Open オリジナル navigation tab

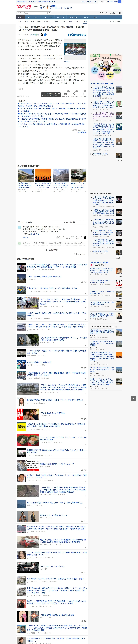60,17
